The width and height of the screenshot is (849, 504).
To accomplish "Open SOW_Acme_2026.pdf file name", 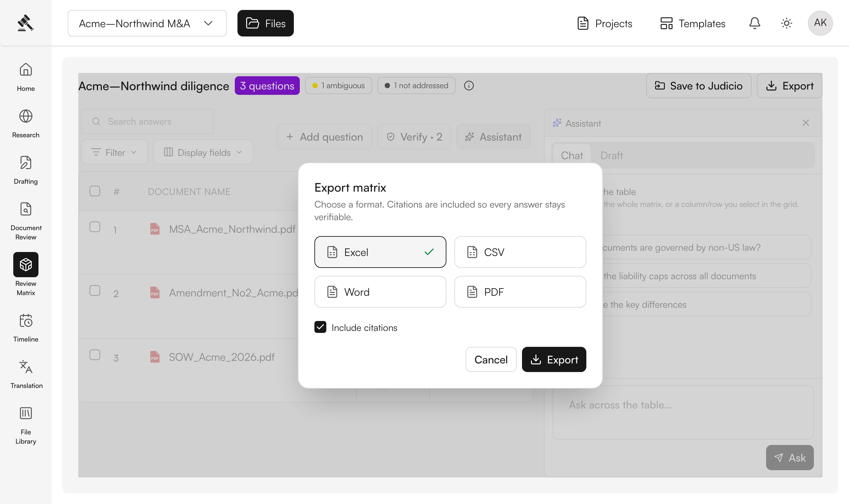I will (x=222, y=357).
